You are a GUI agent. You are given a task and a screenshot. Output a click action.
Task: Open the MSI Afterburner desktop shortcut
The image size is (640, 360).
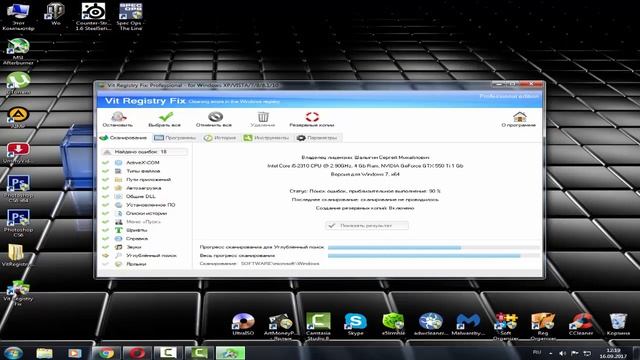point(18,51)
